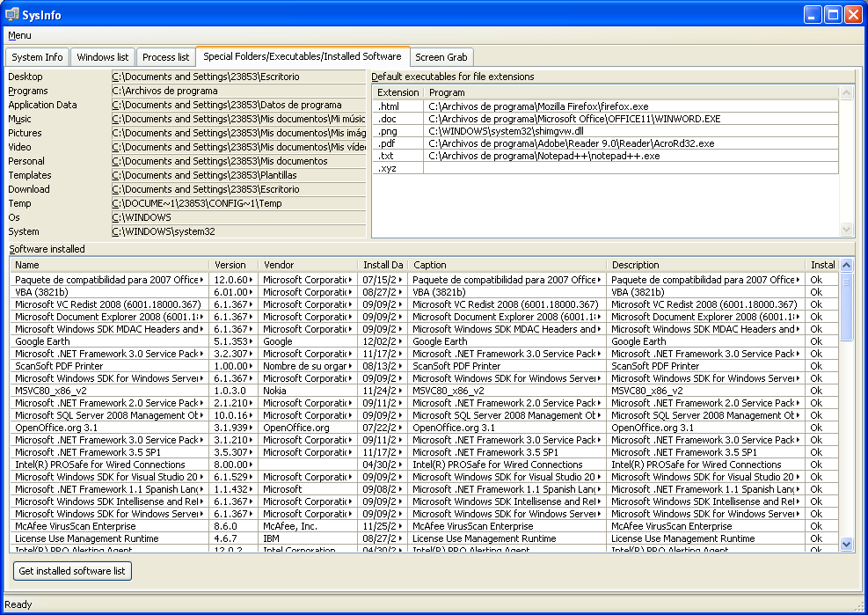The height and width of the screenshot is (615, 868).
Task: Select MSVC80_x86_v2 in the Name column
Action: pyautogui.click(x=109, y=391)
